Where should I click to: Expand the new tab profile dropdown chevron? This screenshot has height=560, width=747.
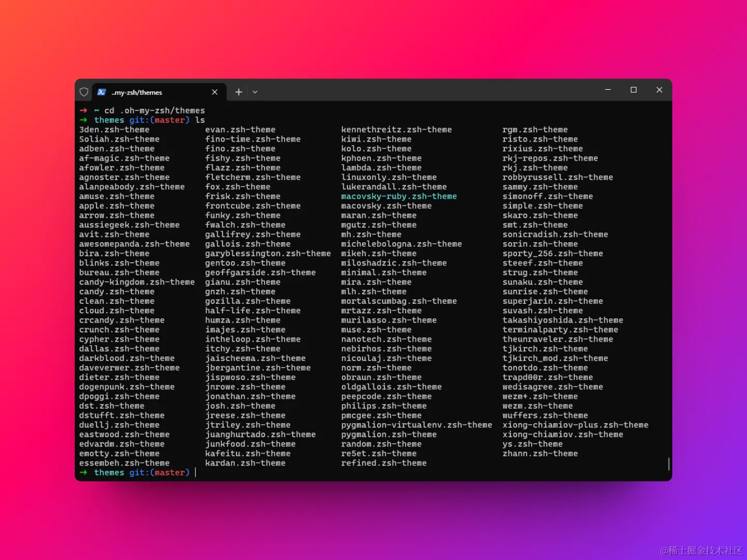[255, 92]
